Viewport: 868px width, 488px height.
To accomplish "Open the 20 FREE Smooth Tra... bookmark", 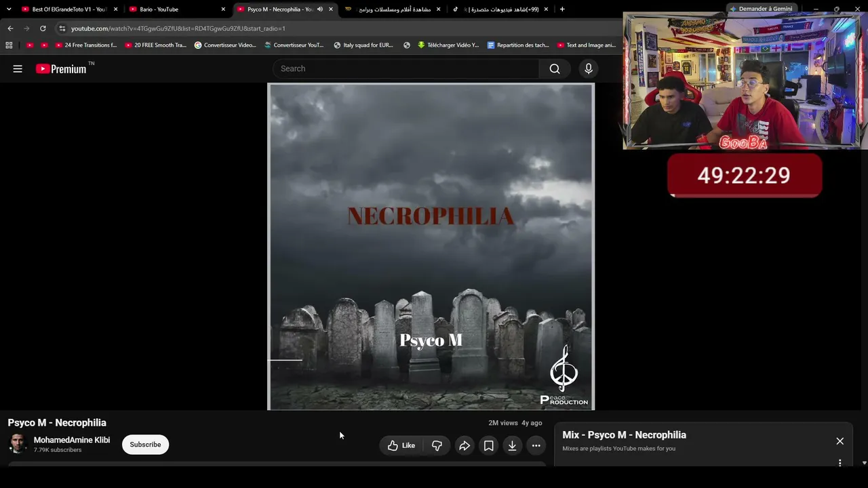I will [x=155, y=45].
